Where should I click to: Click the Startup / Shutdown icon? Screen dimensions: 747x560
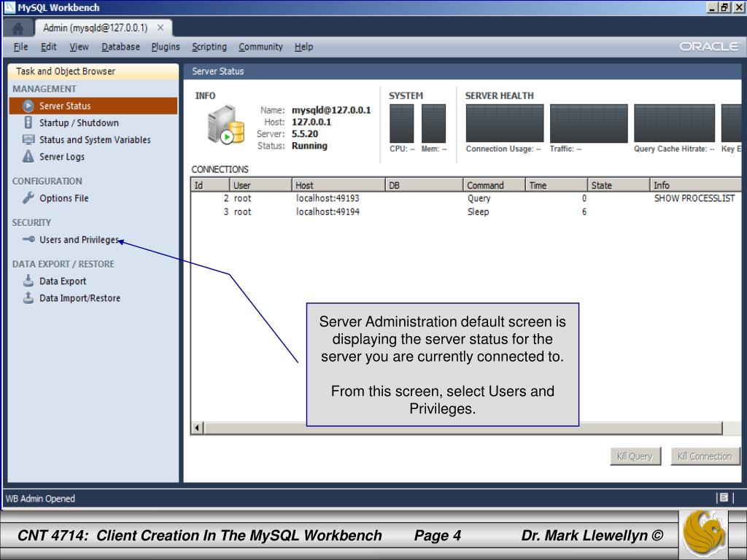click(28, 122)
